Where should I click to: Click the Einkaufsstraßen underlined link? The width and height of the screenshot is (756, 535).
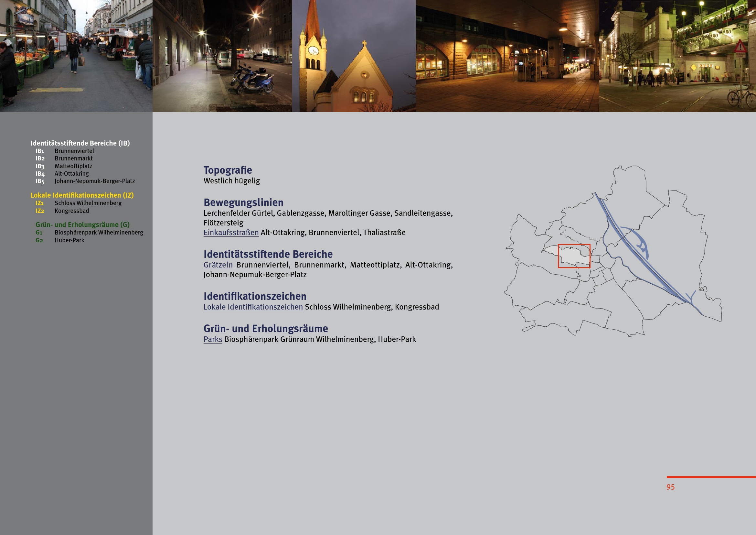(231, 233)
